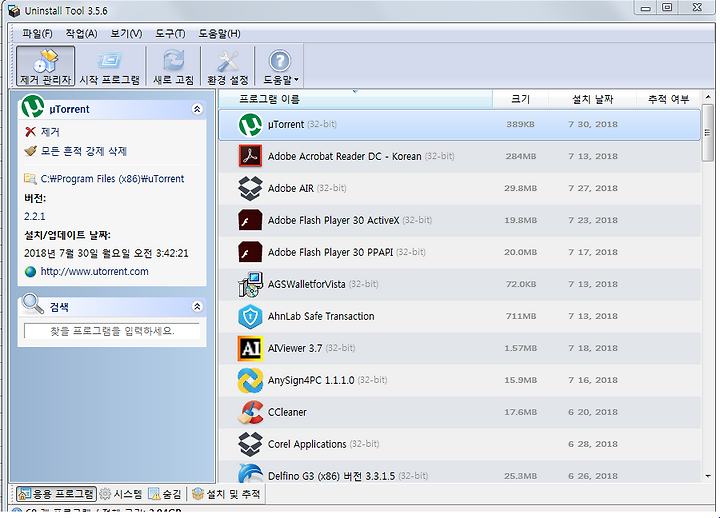
Task: Switch to the 숨김 hidden tab
Action: tap(165, 494)
